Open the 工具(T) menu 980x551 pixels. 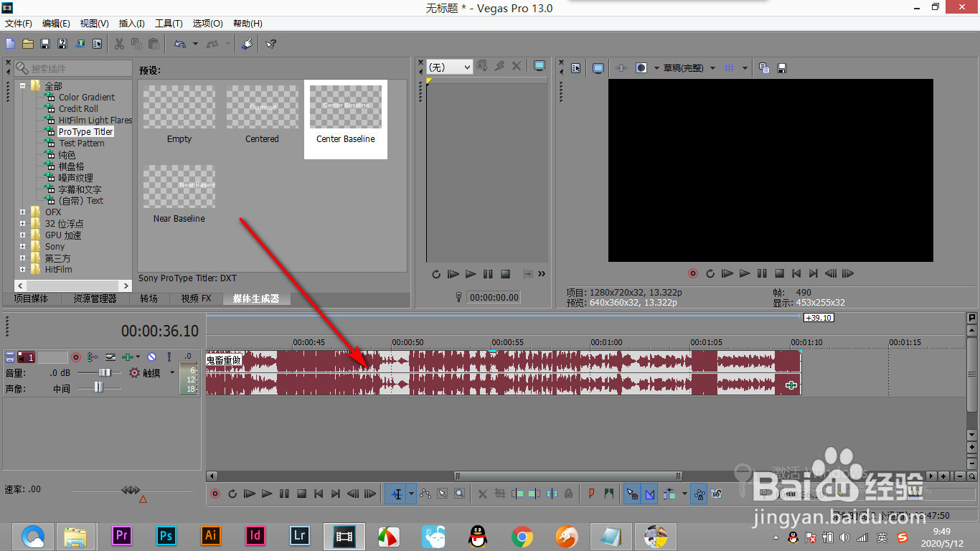click(x=169, y=24)
